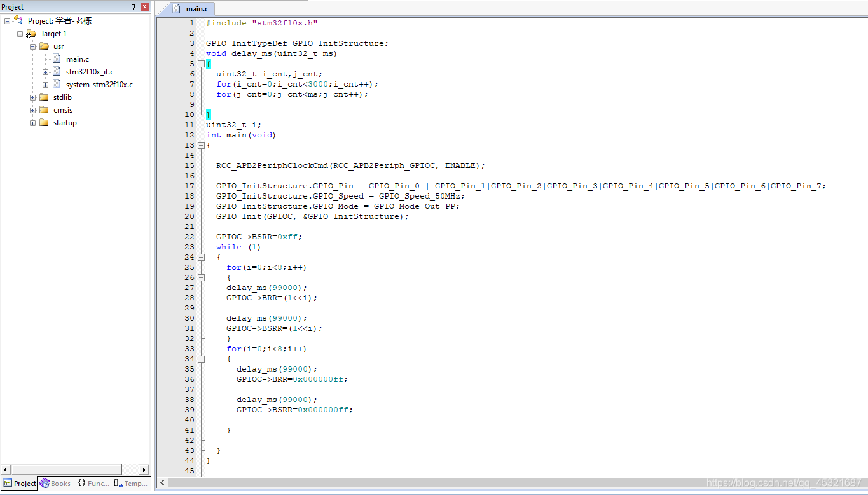Click the #include "stm32f10x.h" line
The image size is (868, 495).
pos(261,23)
